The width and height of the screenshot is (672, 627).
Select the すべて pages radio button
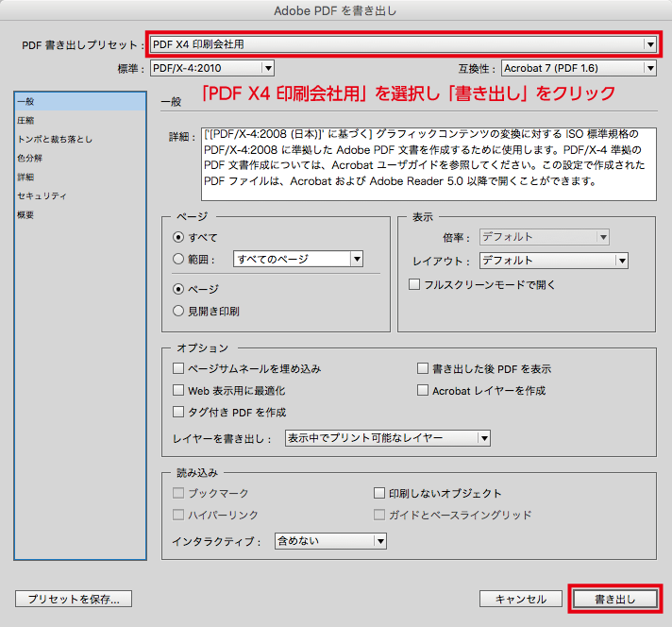(178, 237)
